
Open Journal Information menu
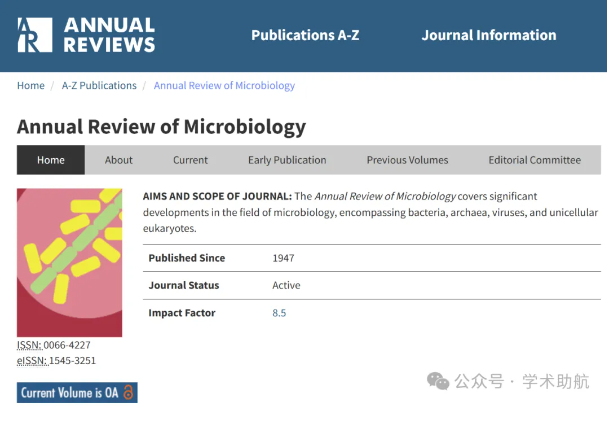tap(489, 35)
